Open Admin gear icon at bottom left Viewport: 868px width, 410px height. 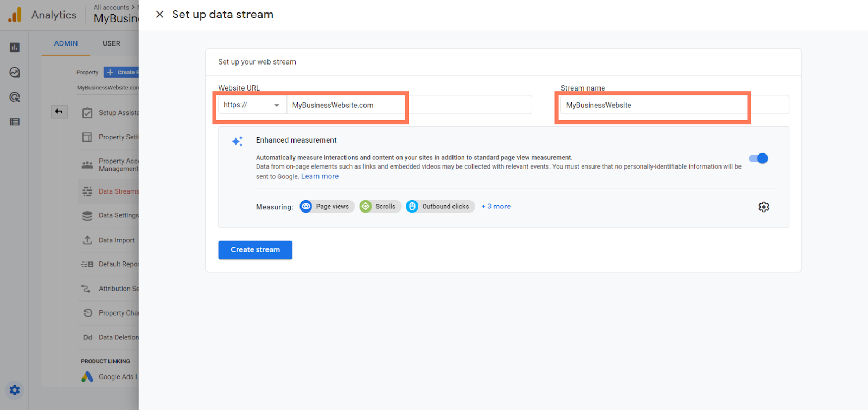point(15,390)
